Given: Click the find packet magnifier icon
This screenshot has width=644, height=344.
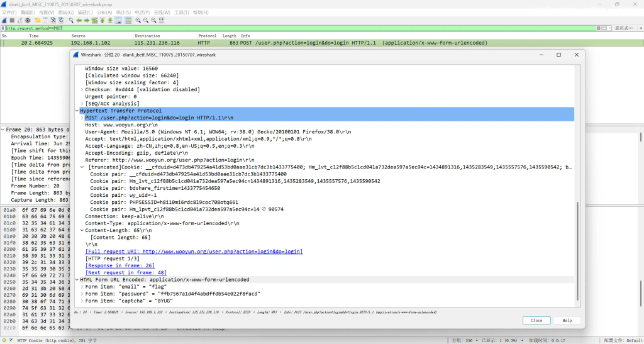Looking at the screenshot, I should 72,20.
